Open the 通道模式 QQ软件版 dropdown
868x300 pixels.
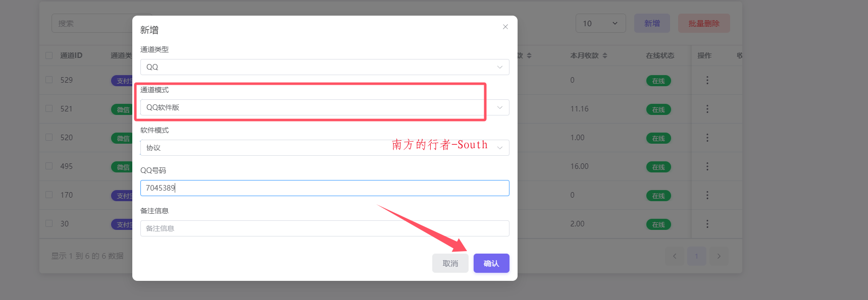pyautogui.click(x=325, y=107)
